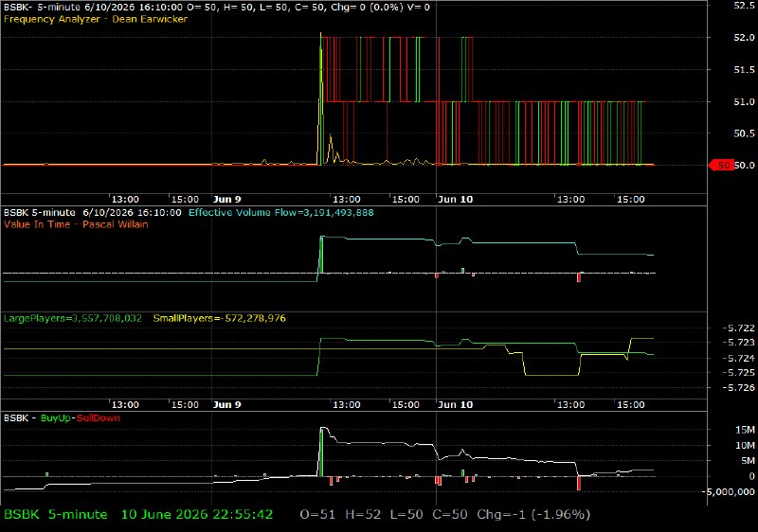This screenshot has height=532, width=758.
Task: Click the '10 June 2026 22:55:42' timestamp
Action: pos(197,515)
